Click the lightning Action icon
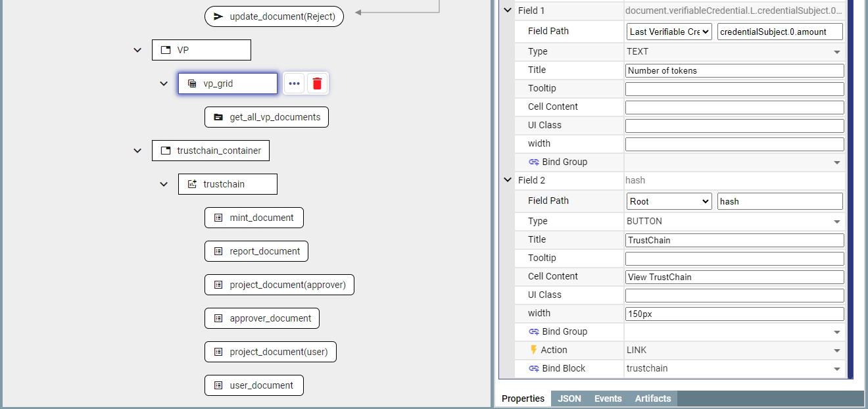 pos(533,350)
